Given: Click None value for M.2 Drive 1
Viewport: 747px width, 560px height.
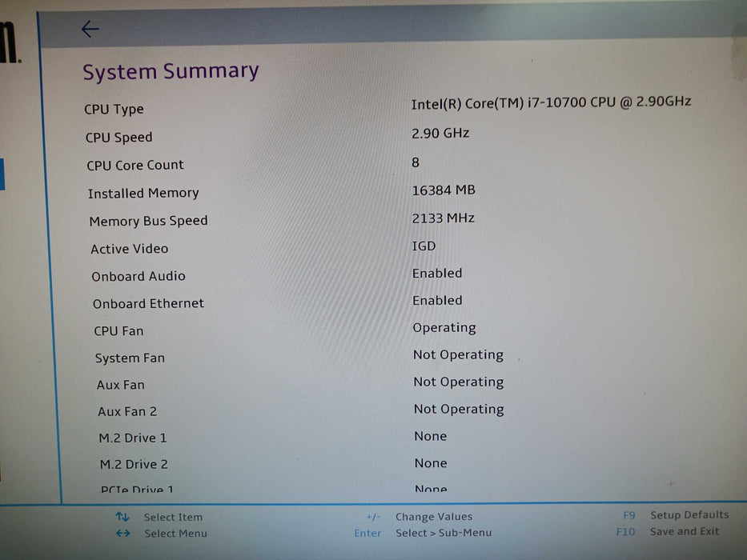Looking at the screenshot, I should [431, 436].
